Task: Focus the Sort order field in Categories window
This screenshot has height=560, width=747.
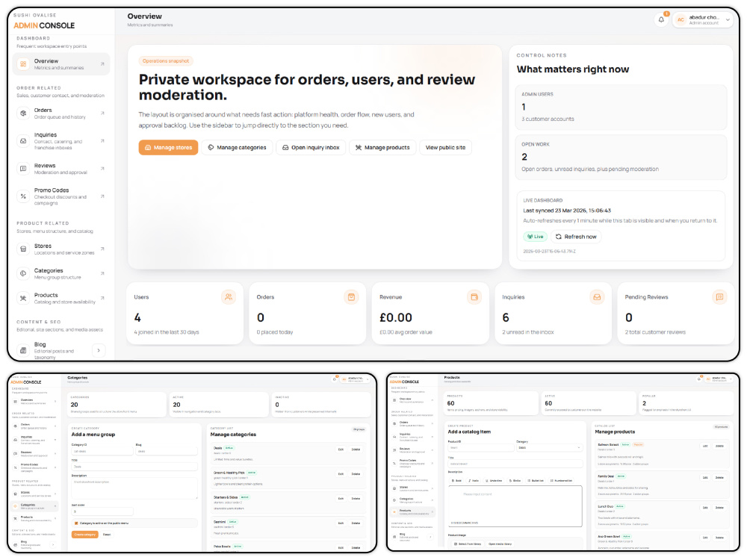Action: pos(102,512)
